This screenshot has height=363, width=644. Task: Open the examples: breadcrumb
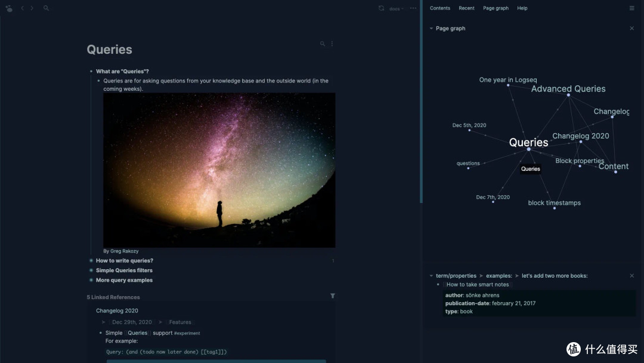click(499, 276)
